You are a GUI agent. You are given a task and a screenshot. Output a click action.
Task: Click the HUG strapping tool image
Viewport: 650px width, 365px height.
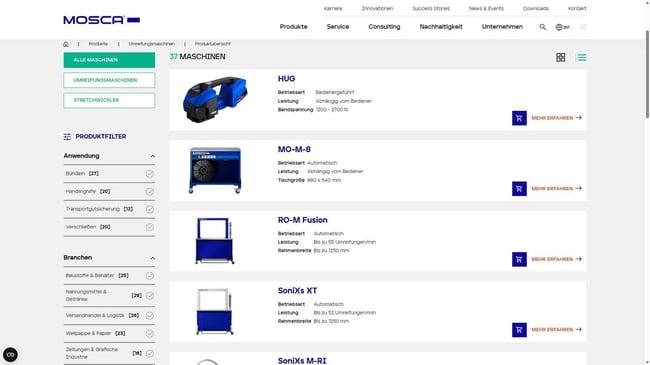(x=215, y=100)
